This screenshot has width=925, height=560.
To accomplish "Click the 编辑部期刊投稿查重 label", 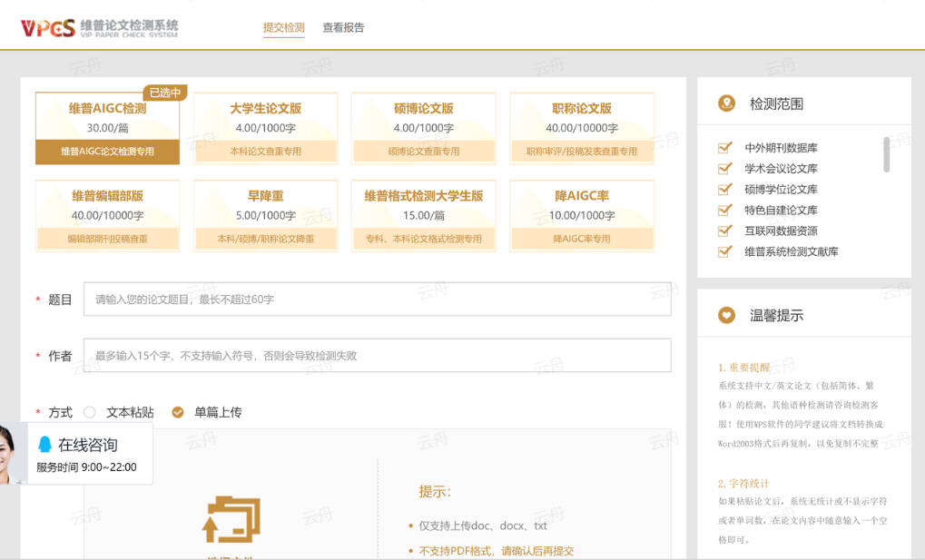I will (x=107, y=239).
